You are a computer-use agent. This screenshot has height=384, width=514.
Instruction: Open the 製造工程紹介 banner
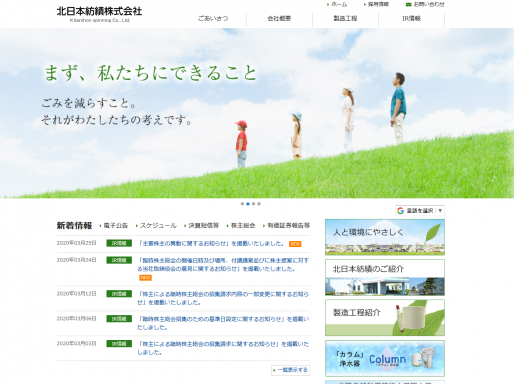click(385, 318)
